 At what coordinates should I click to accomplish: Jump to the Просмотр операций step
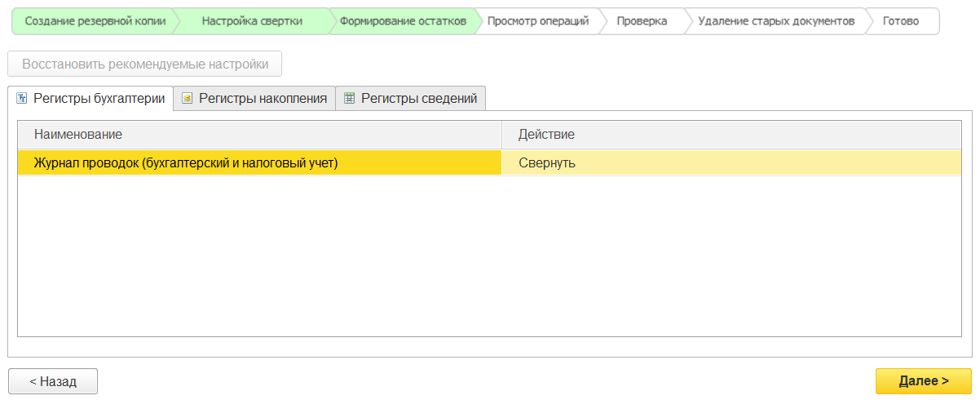(537, 21)
